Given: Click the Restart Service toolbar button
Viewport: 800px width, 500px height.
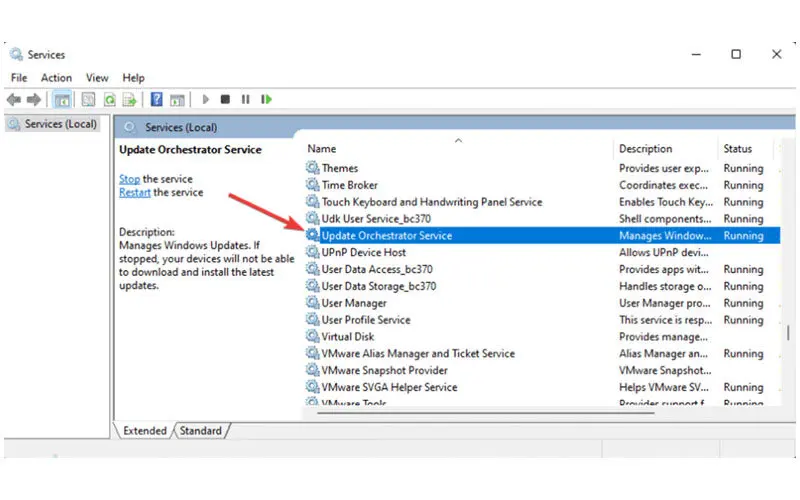Looking at the screenshot, I should coord(266,99).
